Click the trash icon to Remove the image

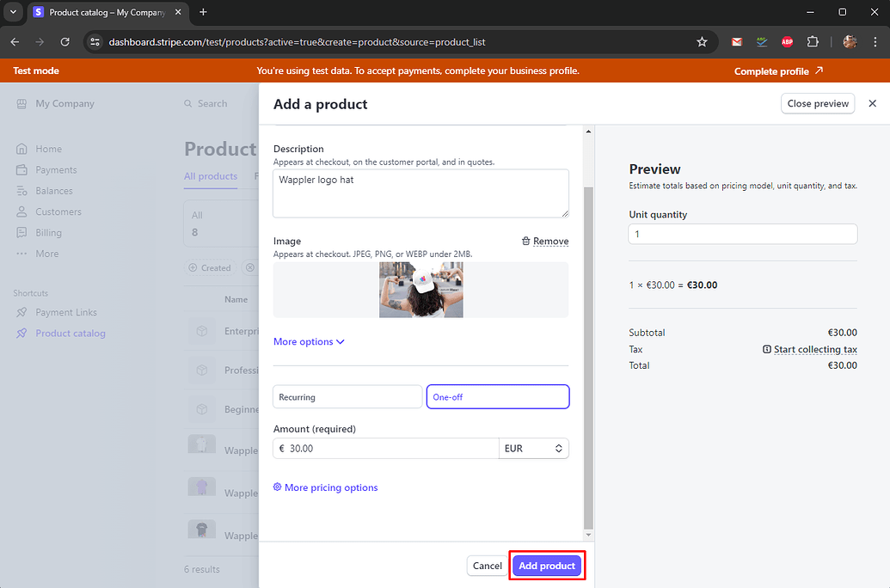pos(525,241)
